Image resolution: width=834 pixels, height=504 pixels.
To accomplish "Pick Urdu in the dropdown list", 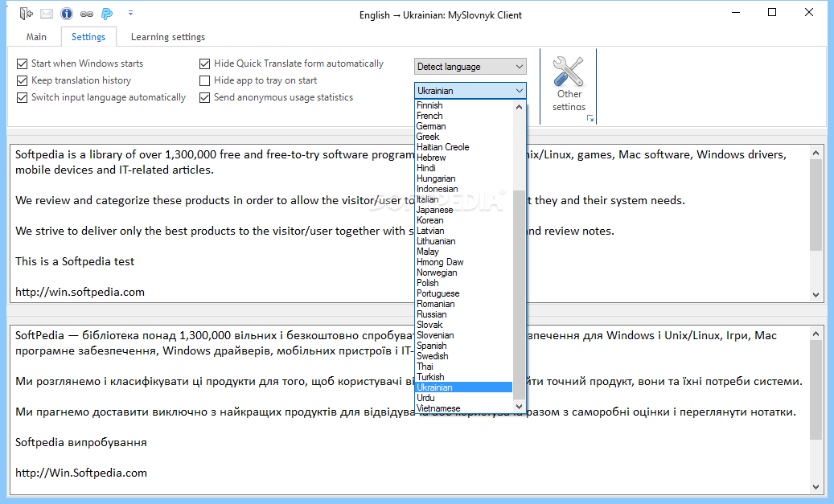I will point(463,398).
